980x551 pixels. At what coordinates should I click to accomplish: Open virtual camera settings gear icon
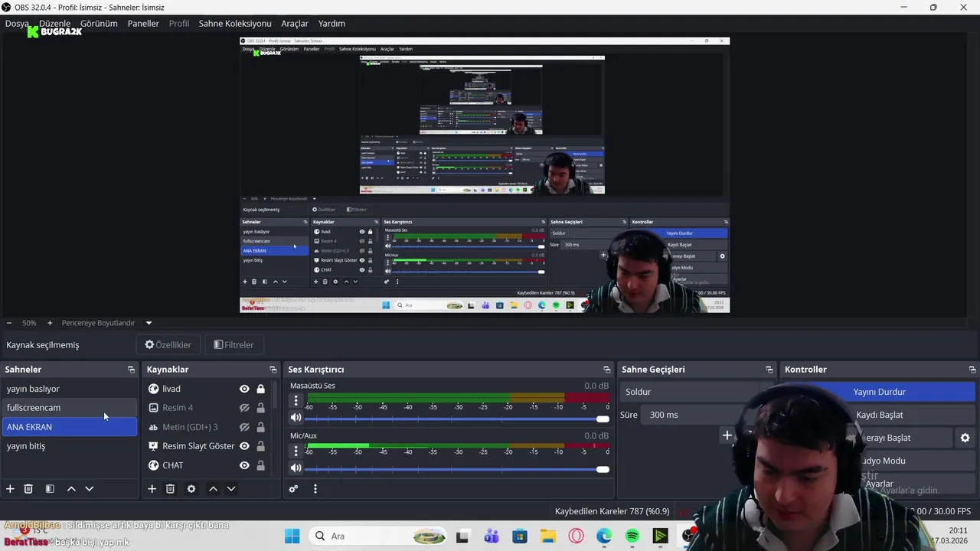click(965, 438)
